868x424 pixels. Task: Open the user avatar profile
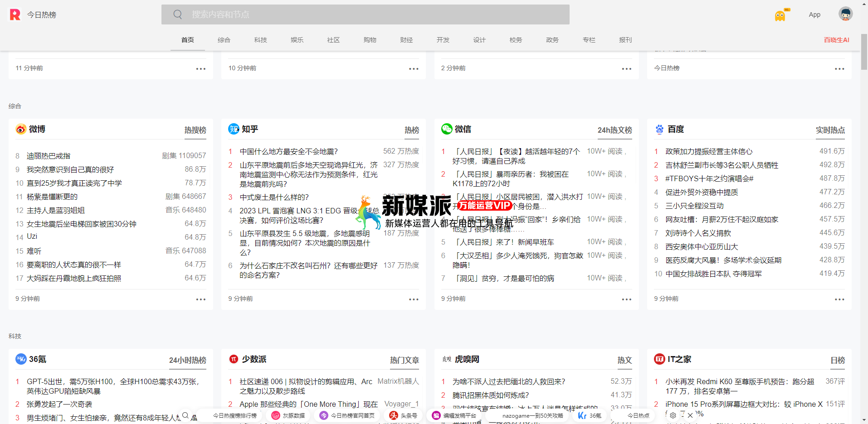point(845,14)
